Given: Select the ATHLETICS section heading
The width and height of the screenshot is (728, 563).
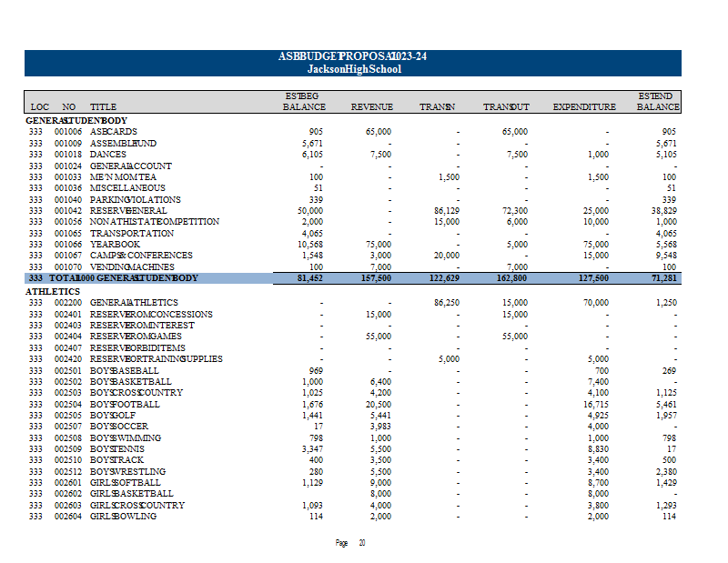Looking at the screenshot, I should [53, 291].
